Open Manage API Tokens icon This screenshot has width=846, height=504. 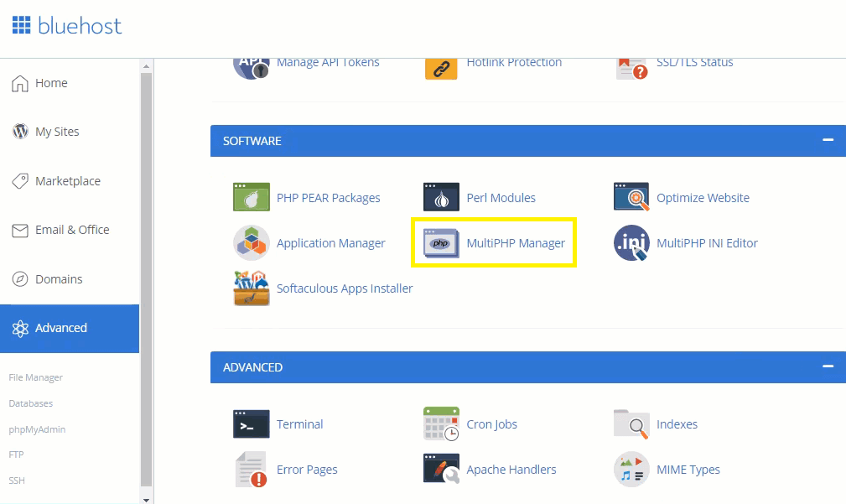click(252, 67)
